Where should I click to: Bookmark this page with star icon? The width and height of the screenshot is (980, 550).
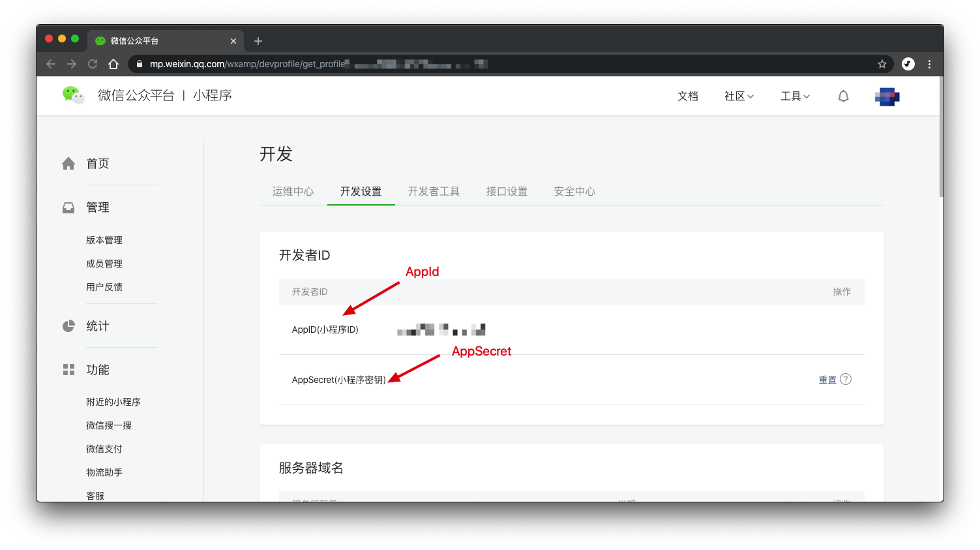pyautogui.click(x=882, y=64)
